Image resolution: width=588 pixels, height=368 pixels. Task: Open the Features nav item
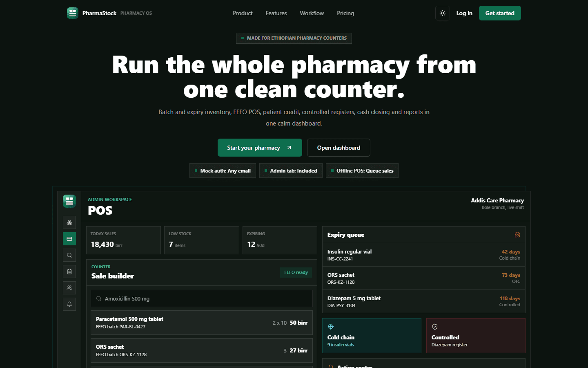coord(276,13)
